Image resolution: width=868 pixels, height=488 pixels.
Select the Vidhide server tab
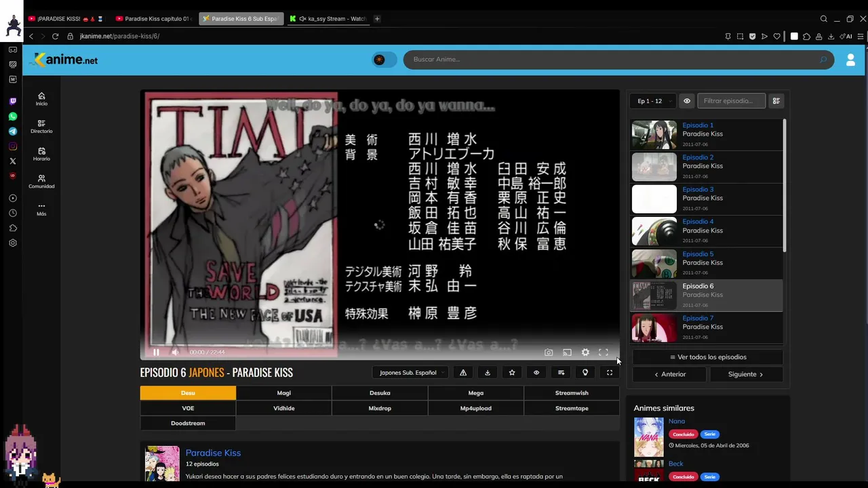(284, 408)
